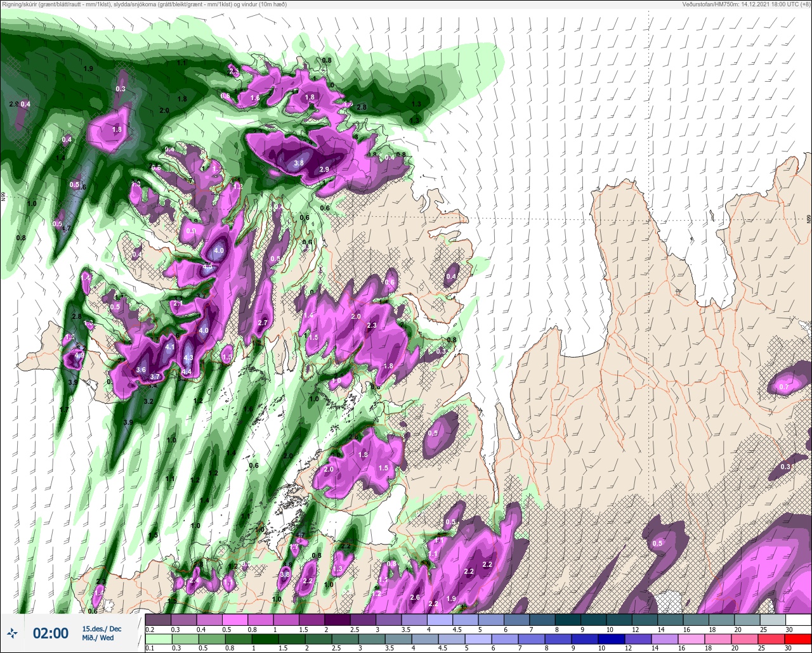Click the 4.7 value near the left edge
812x653 pixels.
65,228
